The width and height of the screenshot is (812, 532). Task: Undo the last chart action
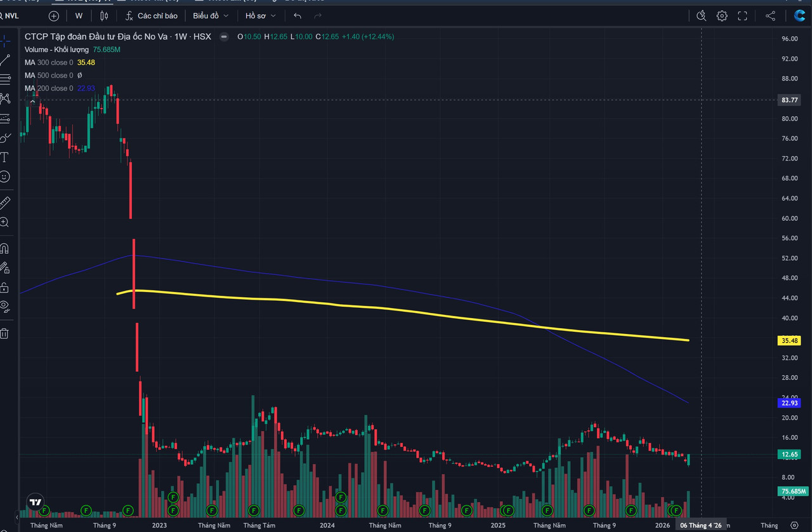point(298,16)
